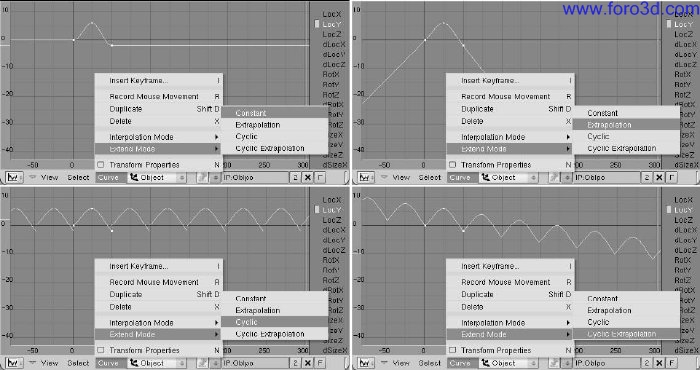Screen dimensions: 700x370
Task: Choose Extrapolation in top-right Extend Mode submenu
Action: [x=626, y=125]
